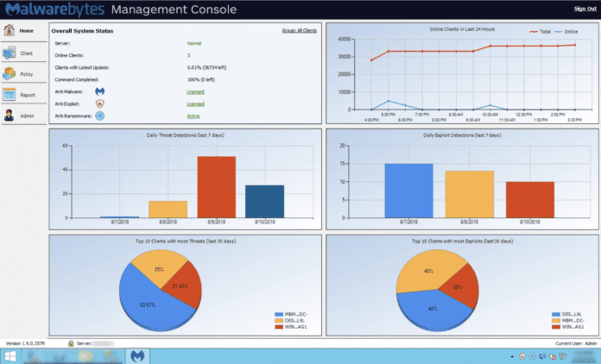Select the 8/8/2018 orange exploit detections bar
The width and height of the screenshot is (601, 364).
470,194
